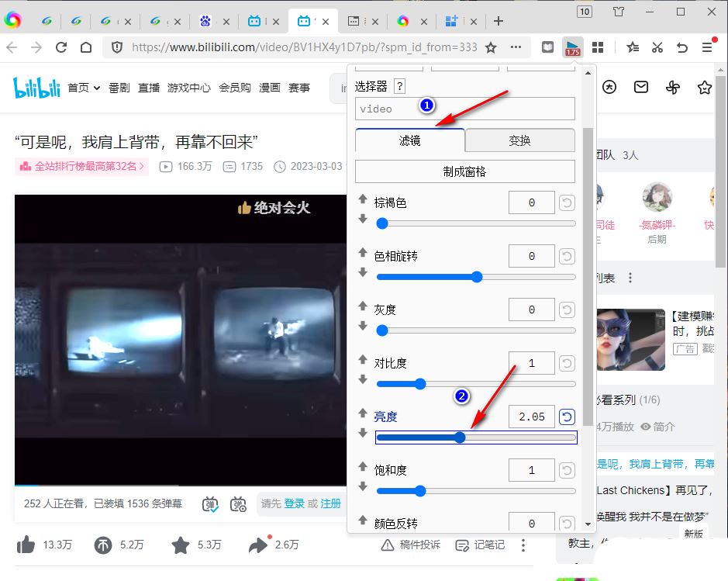Move 棕褐色 filter up

[363, 199]
